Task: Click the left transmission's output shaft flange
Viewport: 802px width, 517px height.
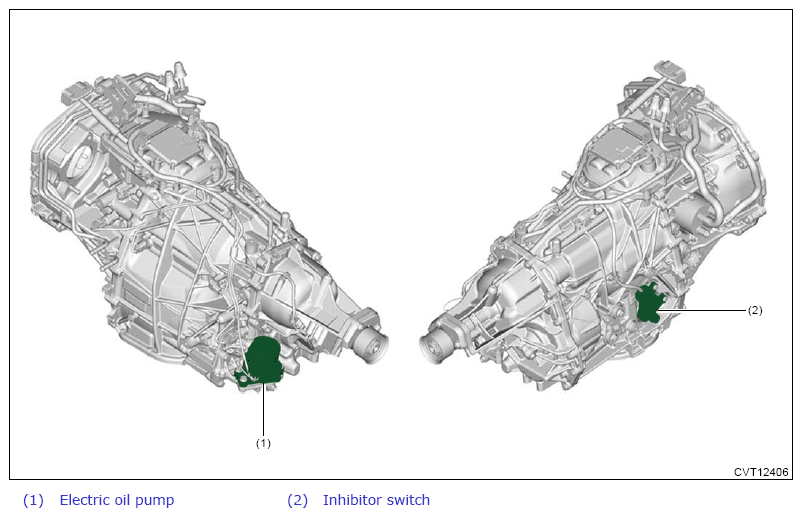Action: 372,341
